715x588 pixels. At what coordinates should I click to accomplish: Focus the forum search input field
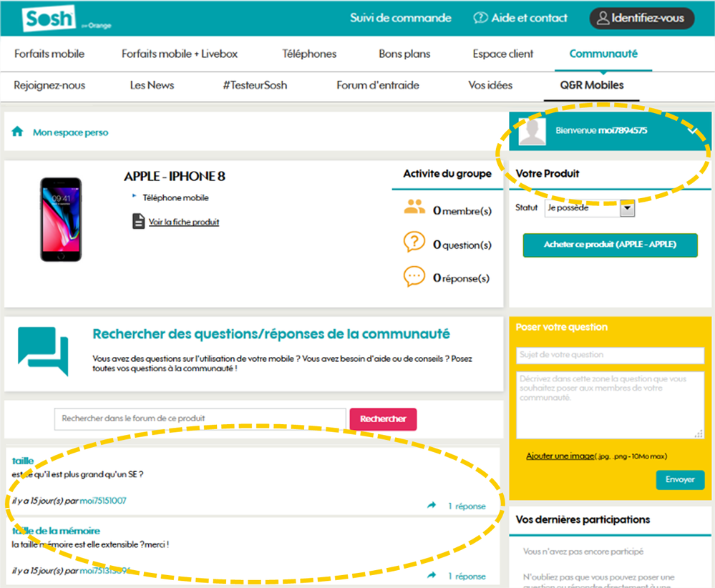pos(200,419)
